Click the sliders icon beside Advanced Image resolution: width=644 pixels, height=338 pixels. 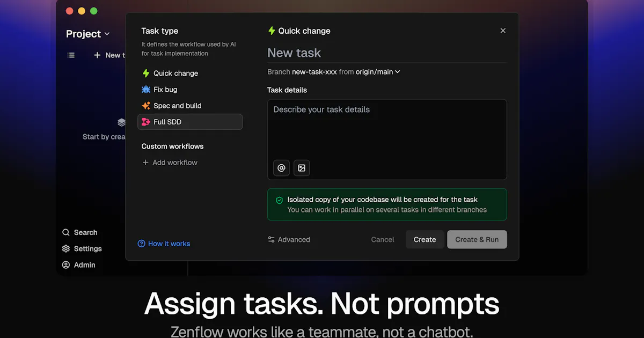272,240
